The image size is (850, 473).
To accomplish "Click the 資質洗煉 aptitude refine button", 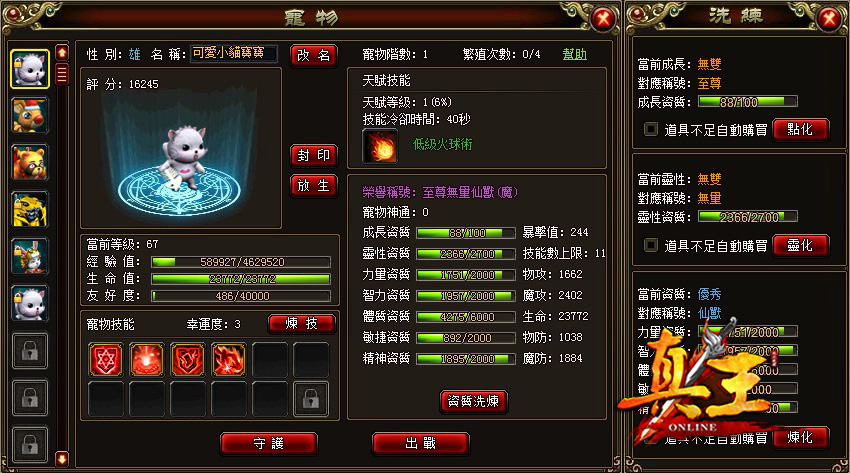I will tap(473, 401).
